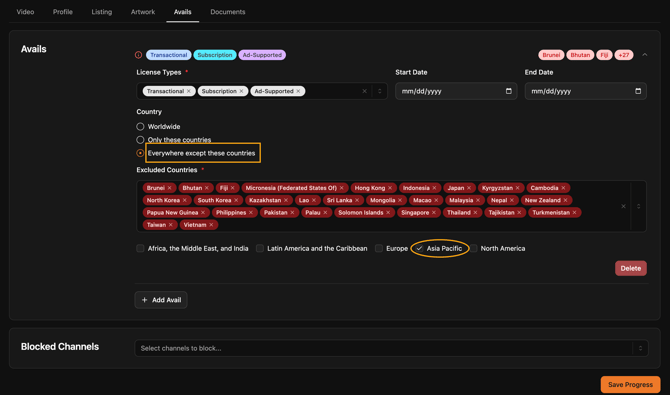Check the North America region checkbox
This screenshot has width=670, height=395.
(473, 248)
